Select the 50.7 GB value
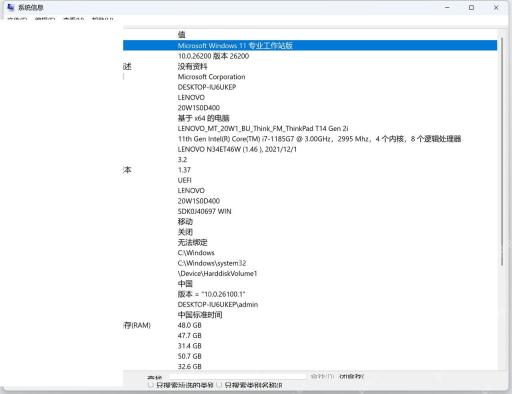Screen dimensions: 512x394 [x=189, y=356]
